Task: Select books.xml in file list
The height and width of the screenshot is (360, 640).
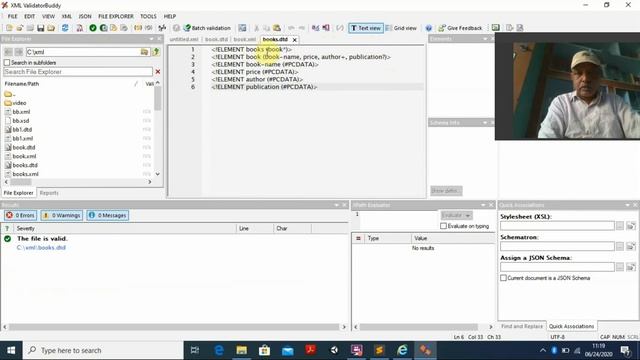Action: (x=25, y=174)
